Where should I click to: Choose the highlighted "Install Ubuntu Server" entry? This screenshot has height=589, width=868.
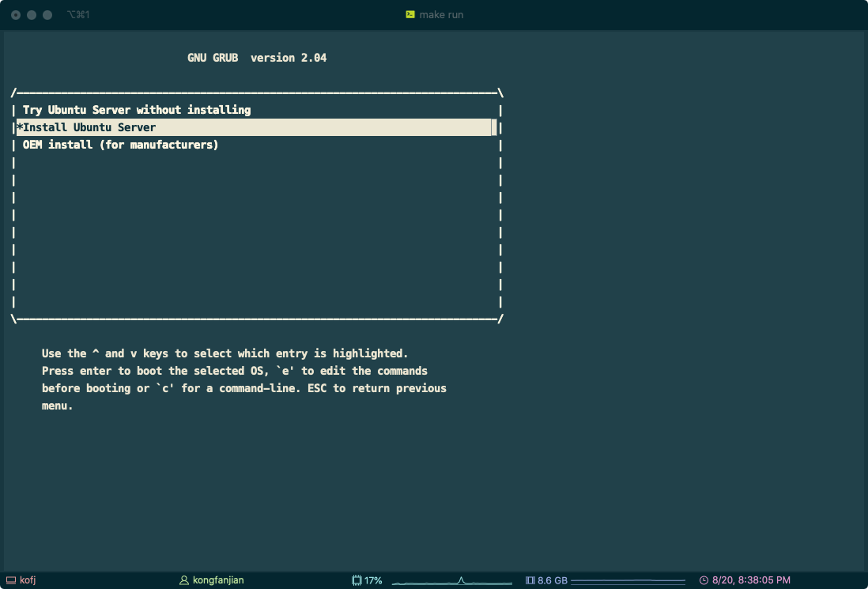pyautogui.click(x=89, y=127)
